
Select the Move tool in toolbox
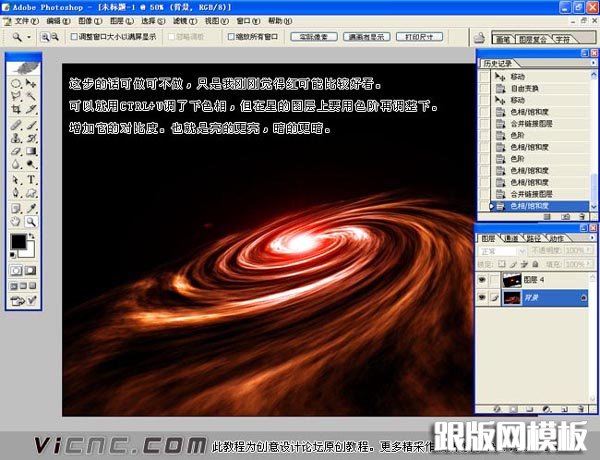click(31, 83)
